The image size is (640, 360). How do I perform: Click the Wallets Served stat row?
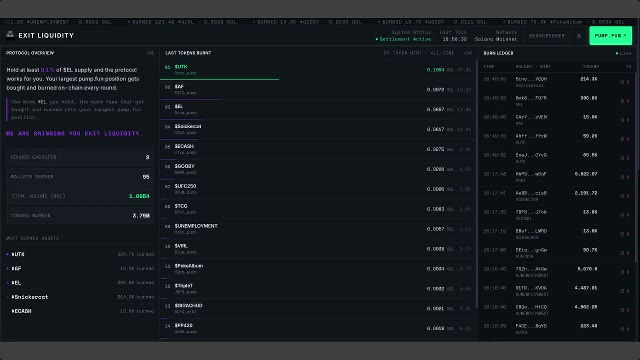80,177
